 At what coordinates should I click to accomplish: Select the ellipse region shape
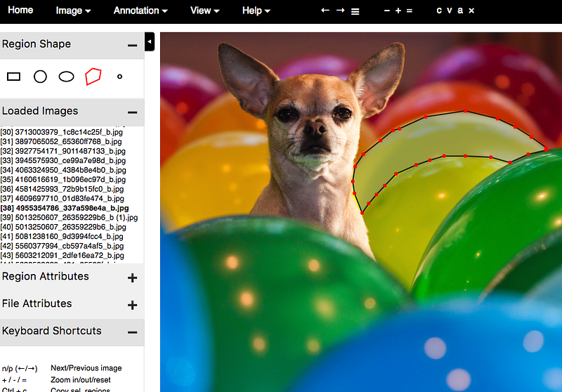coord(66,77)
